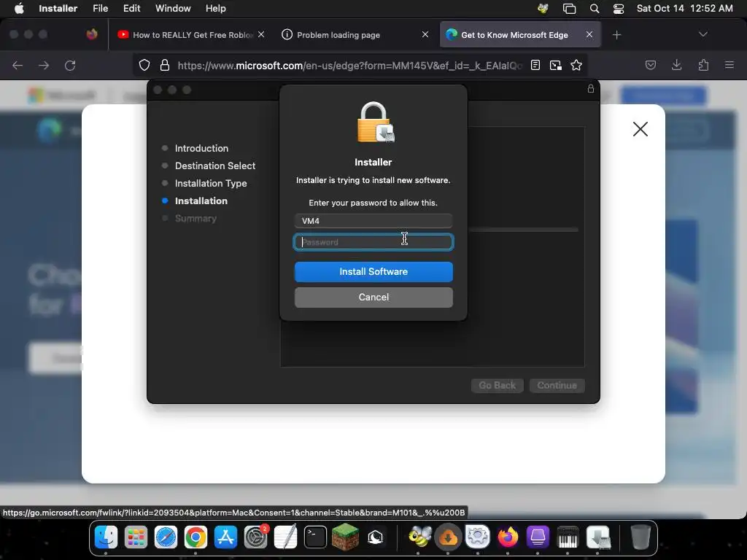Click the bee icon in menu bar
This screenshot has height=560, width=747.
click(543, 9)
